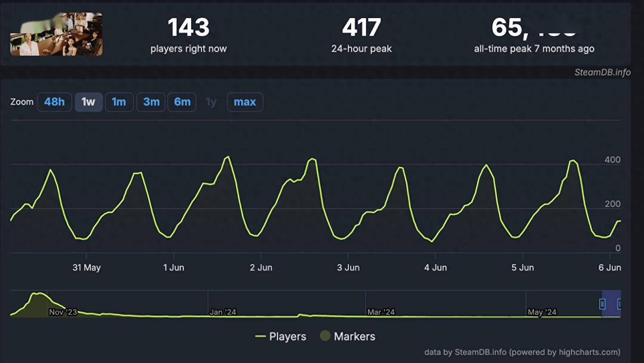Click the 417 24-hour peak stat
Screen dimensions: 644x363
(x=361, y=35)
